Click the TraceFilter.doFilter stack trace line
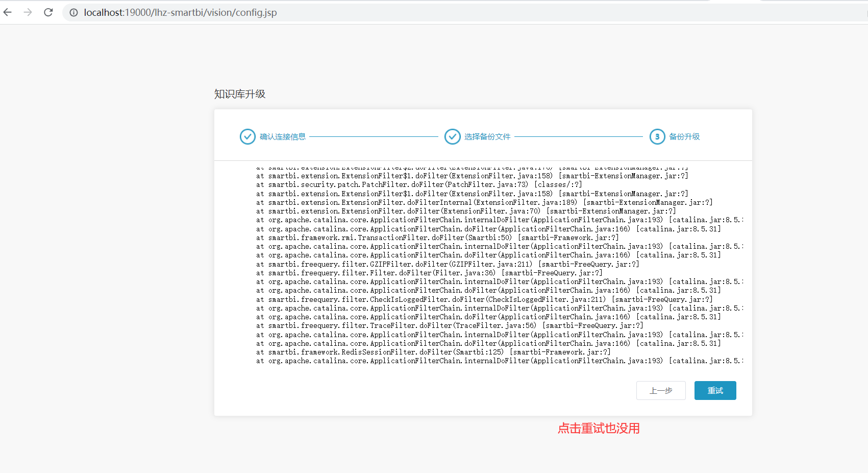The image size is (868, 473). pyautogui.click(x=450, y=325)
